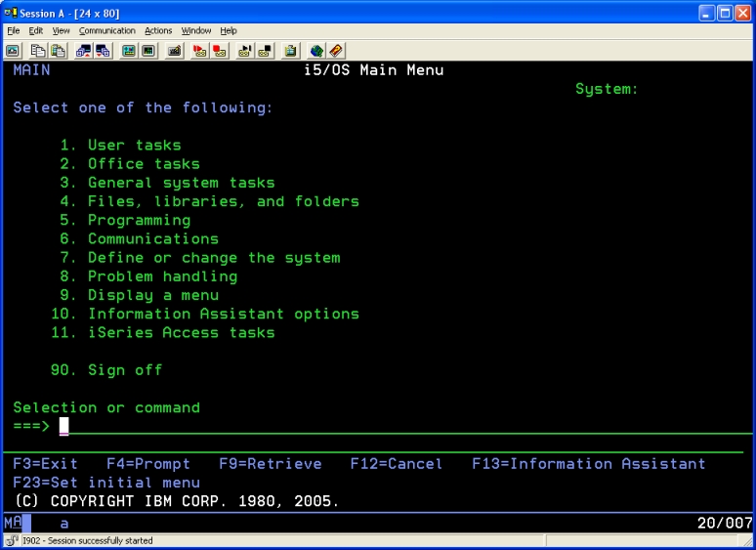756x550 pixels.
Task: Click the Print Screen toolbar icon
Action: coord(13,51)
